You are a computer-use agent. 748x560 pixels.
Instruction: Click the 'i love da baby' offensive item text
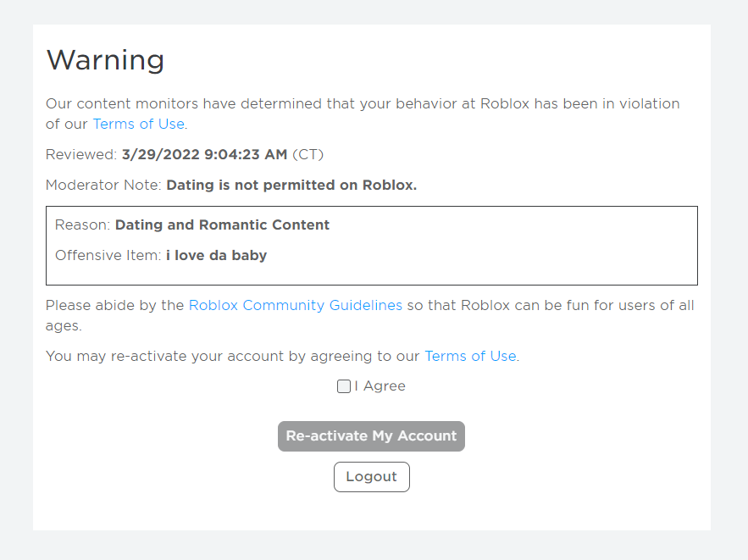216,255
